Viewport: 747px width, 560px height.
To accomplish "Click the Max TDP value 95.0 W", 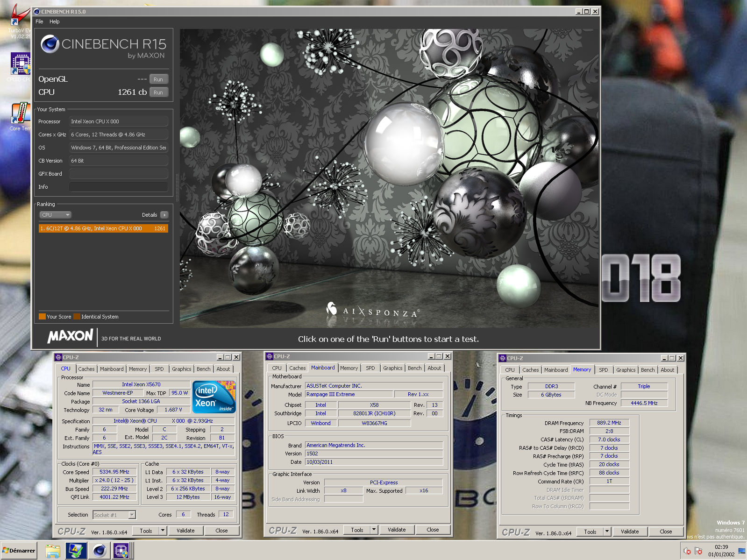I will (x=180, y=393).
